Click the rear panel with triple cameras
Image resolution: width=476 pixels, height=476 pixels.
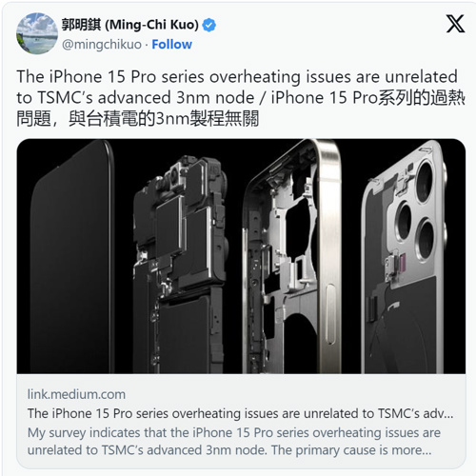click(x=406, y=257)
